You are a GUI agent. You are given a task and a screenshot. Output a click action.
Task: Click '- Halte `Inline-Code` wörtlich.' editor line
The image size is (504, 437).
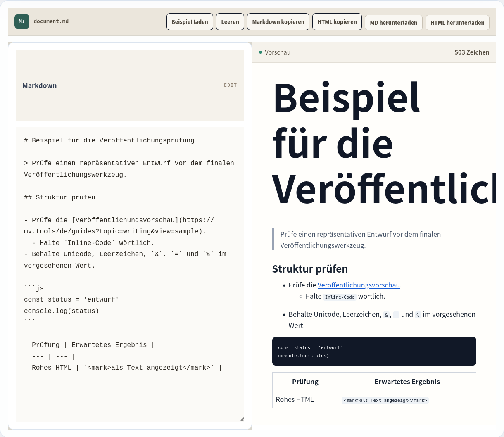click(x=93, y=243)
